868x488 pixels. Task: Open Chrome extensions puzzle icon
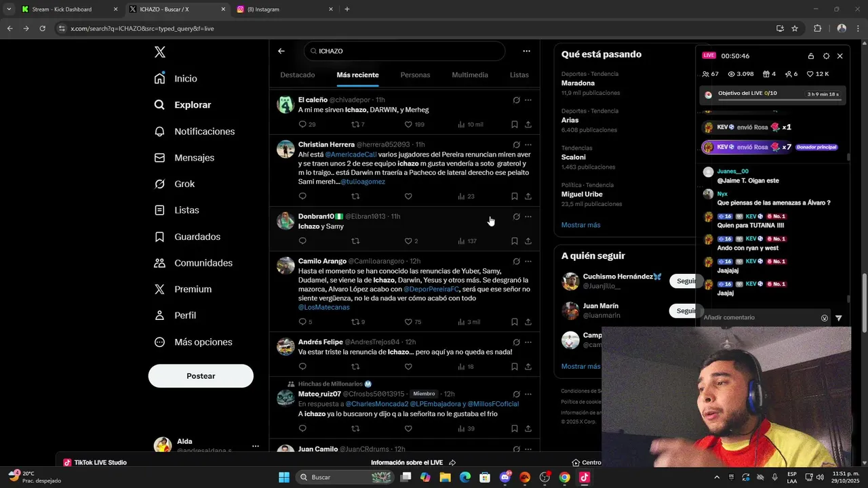817,28
